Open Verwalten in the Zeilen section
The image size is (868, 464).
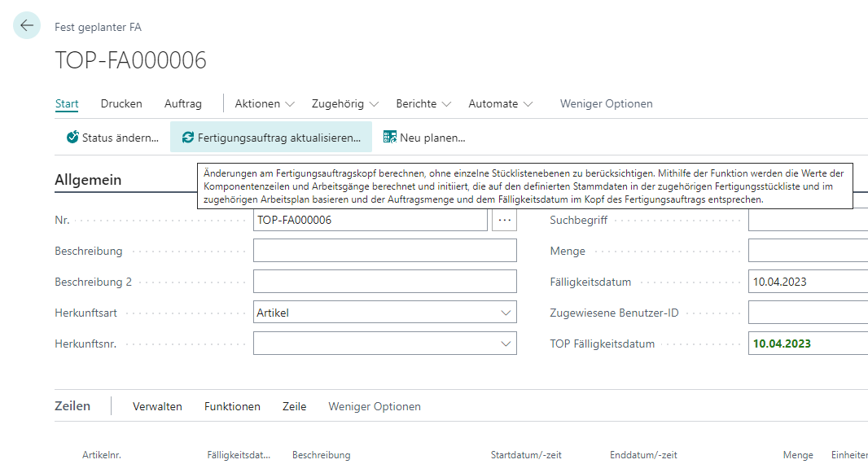pyautogui.click(x=157, y=406)
